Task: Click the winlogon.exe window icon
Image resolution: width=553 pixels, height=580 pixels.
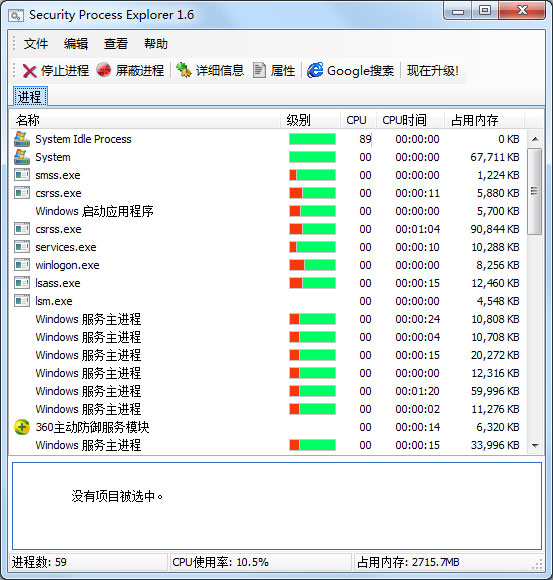Action: [x=22, y=265]
